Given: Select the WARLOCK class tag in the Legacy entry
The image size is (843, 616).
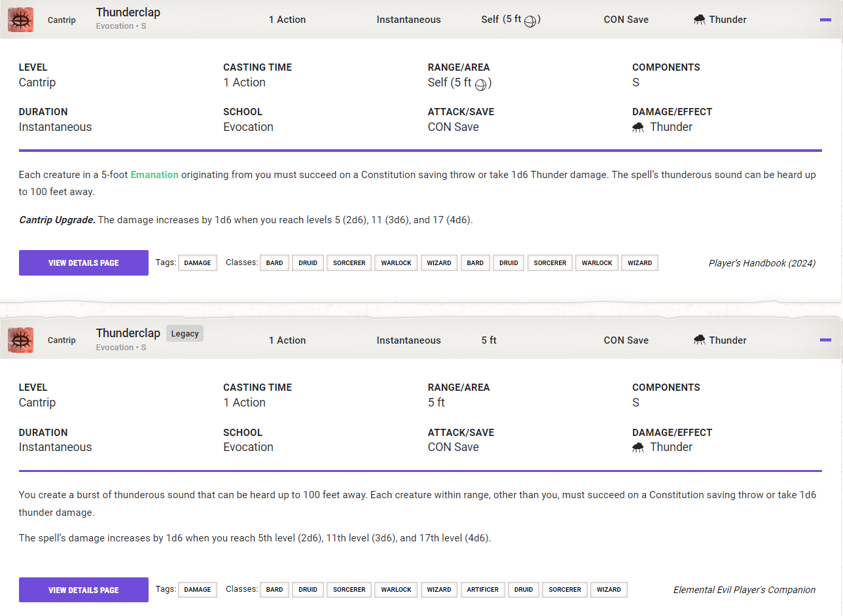Looking at the screenshot, I should (397, 590).
